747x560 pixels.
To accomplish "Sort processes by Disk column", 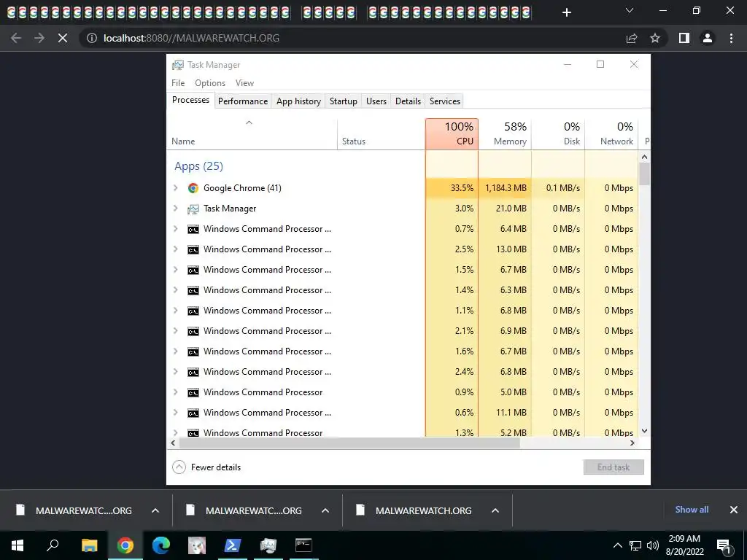I will coord(558,134).
